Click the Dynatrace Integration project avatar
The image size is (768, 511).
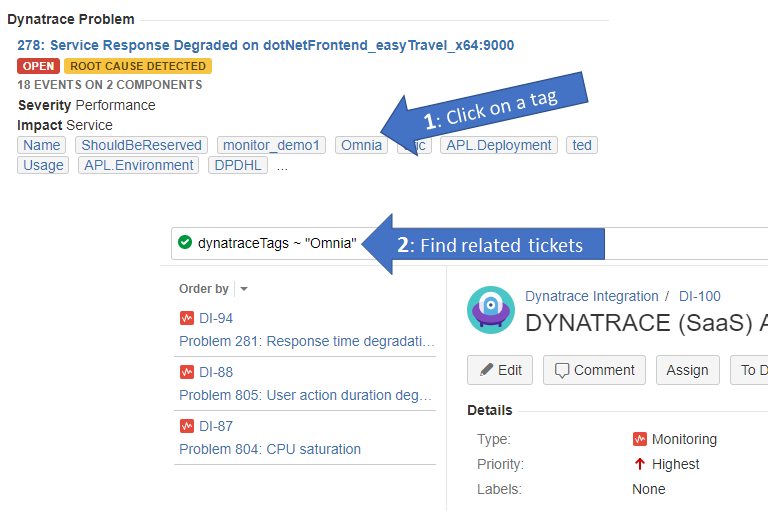pyautogui.click(x=491, y=310)
